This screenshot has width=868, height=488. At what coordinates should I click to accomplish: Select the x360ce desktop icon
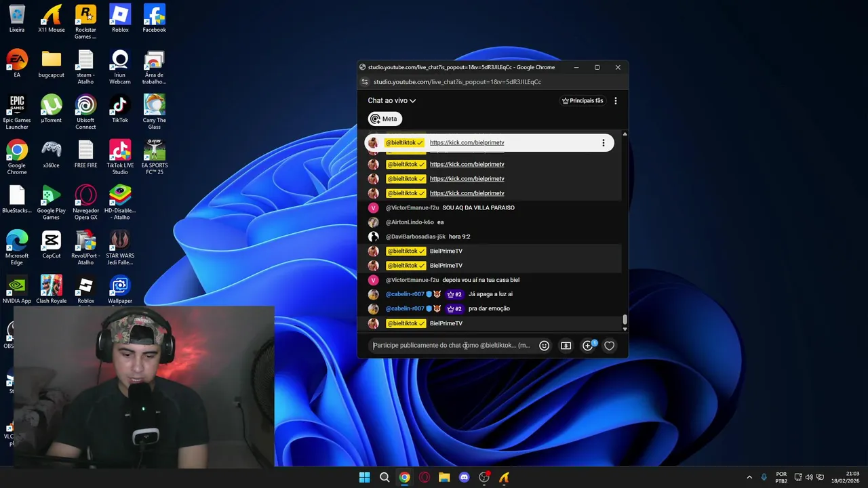tap(52, 155)
